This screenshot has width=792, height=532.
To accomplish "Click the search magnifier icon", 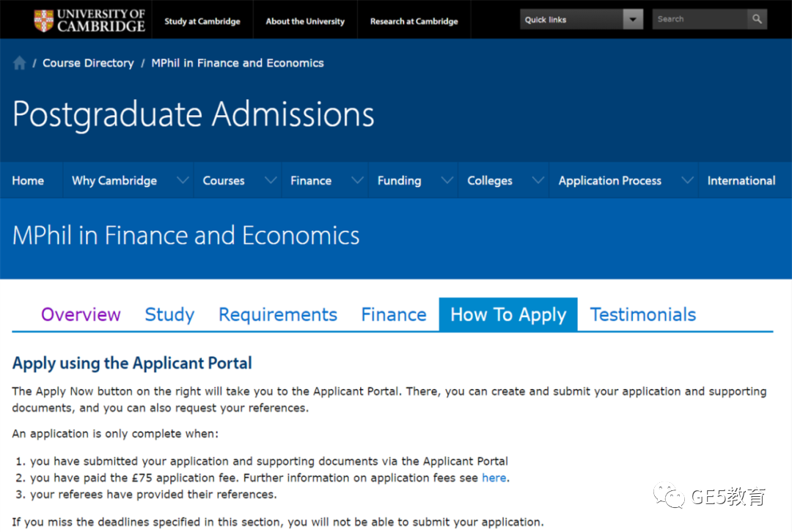I will [757, 19].
